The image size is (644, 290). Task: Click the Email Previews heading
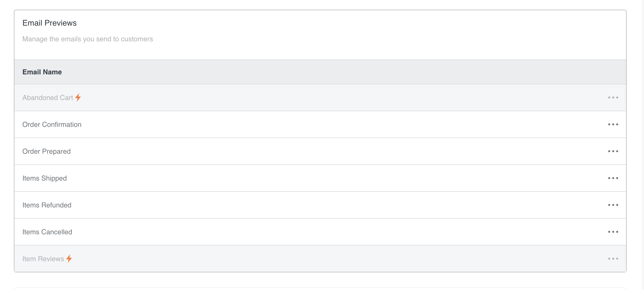coord(49,23)
